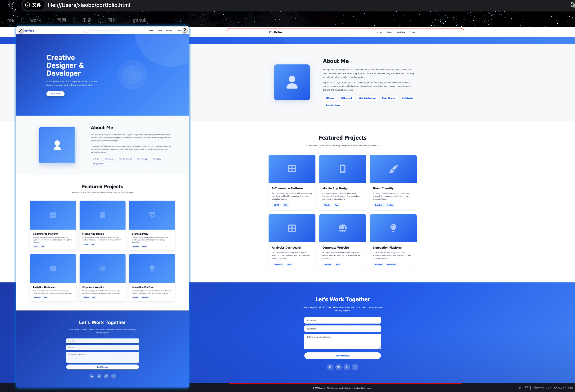This screenshot has height=392, width=575.
Task: Open the Facebook social icon link
Action: (347, 367)
